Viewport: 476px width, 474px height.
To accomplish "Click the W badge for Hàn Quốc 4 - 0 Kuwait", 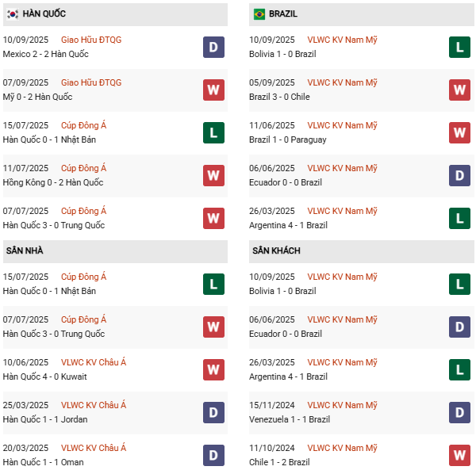I will pos(213,369).
